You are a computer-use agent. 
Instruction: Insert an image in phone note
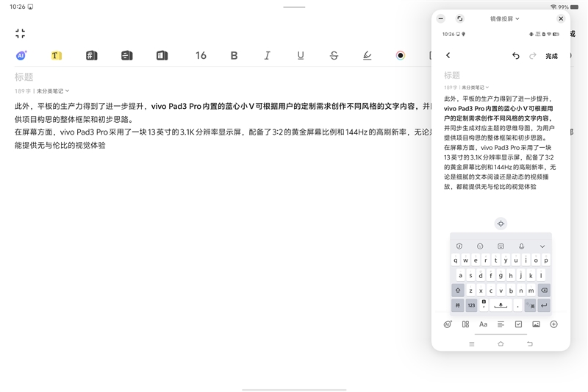[x=537, y=324]
